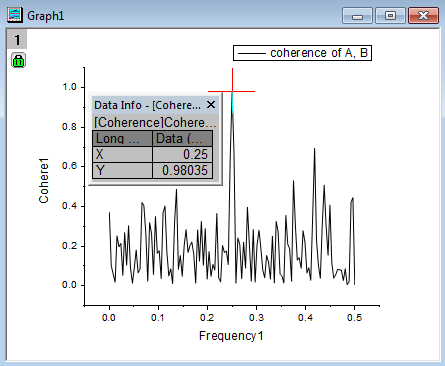Click the 0.6 y-axis tick label
445x366 pixels.
tap(69, 166)
